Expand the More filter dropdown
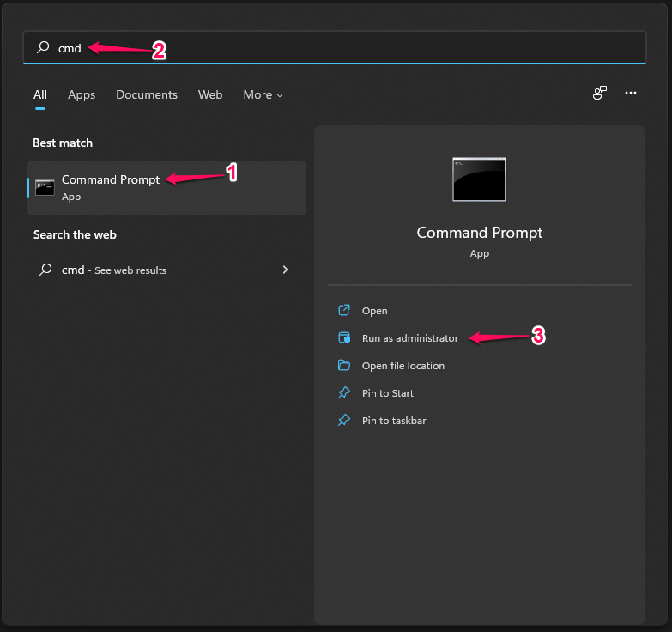The image size is (672, 632). pos(263,95)
